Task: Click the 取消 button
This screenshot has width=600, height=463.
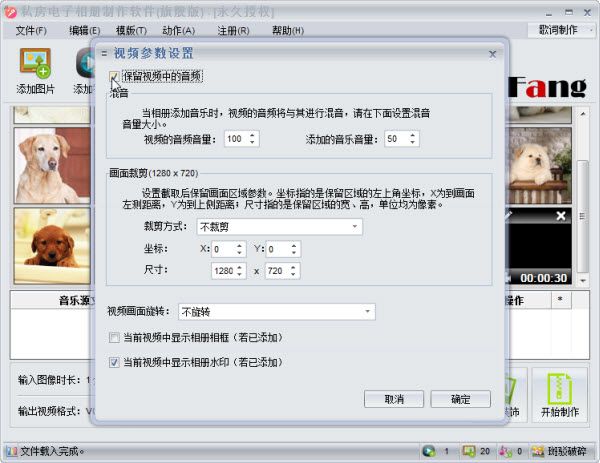Action: [394, 399]
